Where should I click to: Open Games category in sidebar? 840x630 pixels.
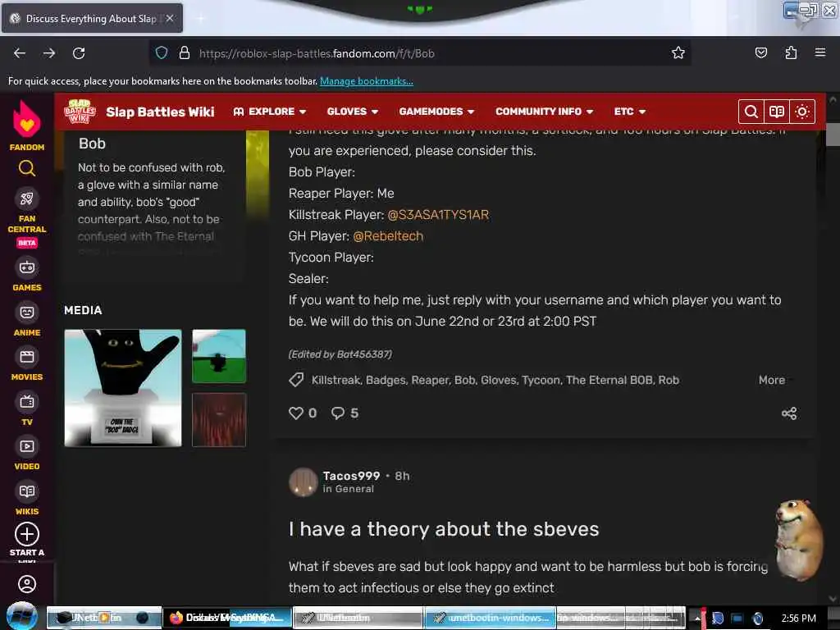pyautogui.click(x=27, y=276)
